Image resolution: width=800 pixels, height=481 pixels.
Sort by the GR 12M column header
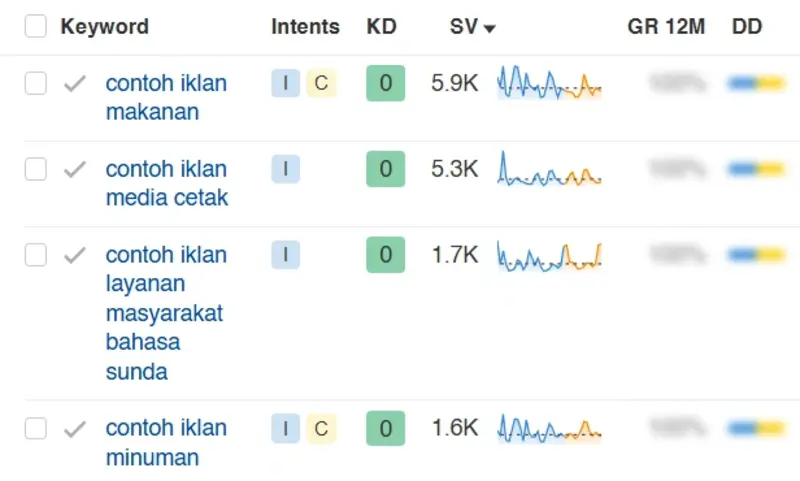(x=666, y=27)
